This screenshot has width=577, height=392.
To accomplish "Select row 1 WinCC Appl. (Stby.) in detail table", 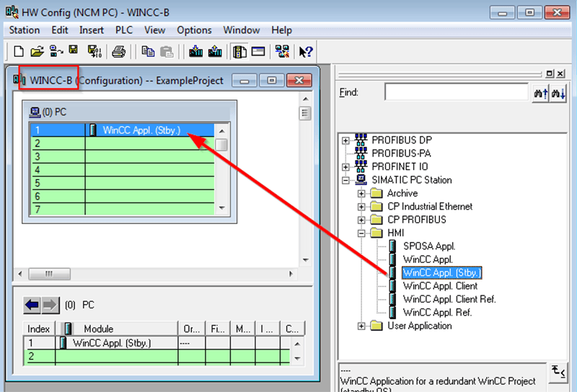I will 157,343.
